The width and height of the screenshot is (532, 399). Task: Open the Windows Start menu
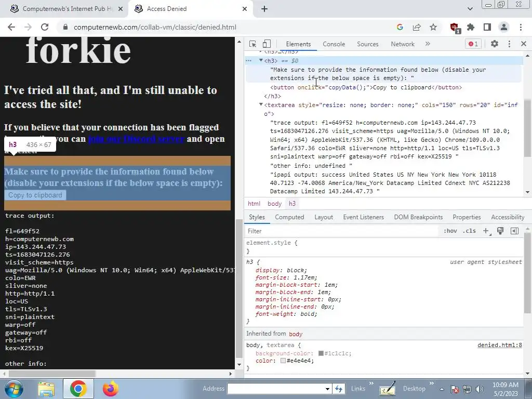[14, 389]
